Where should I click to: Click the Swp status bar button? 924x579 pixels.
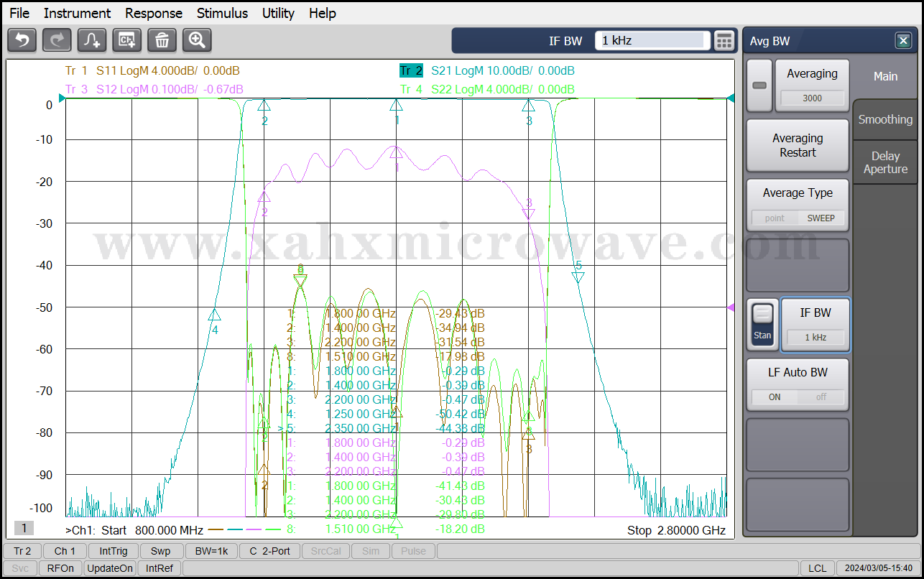tap(161, 551)
